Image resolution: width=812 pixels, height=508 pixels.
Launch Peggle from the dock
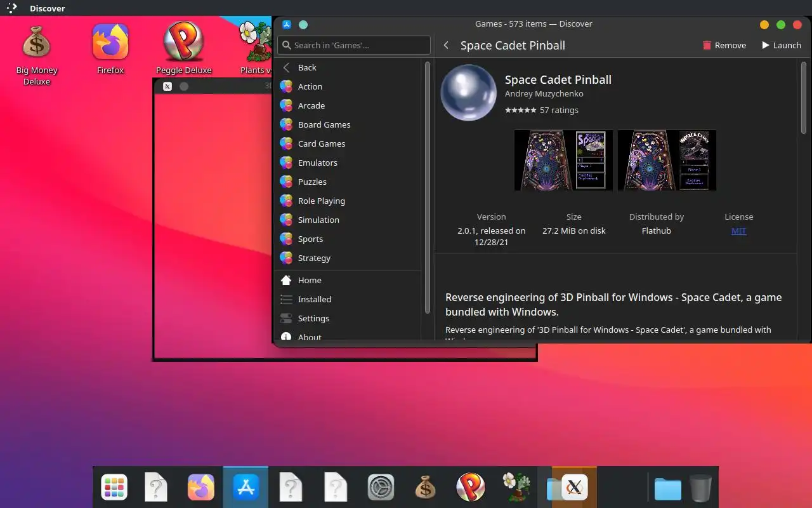[x=471, y=488]
